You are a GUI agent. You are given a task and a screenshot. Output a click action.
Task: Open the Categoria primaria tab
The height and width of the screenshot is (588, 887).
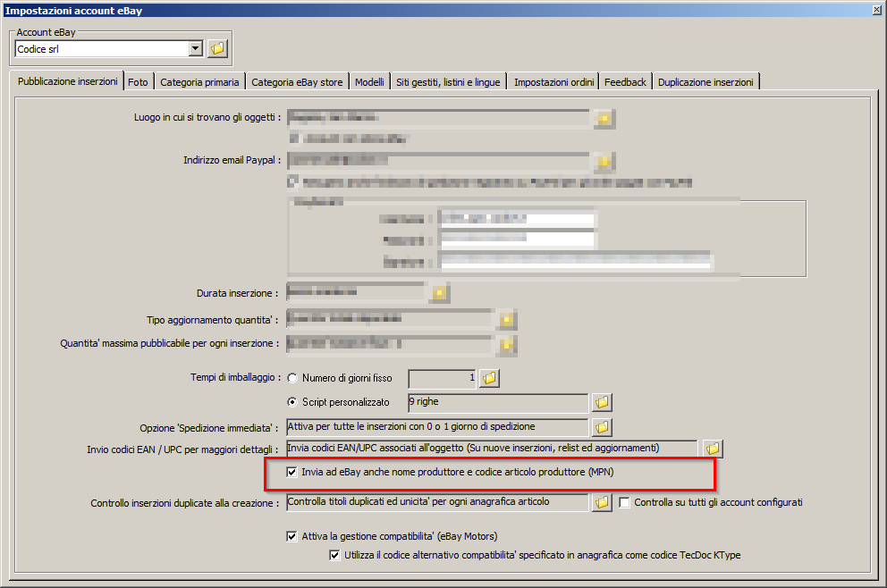coord(199,82)
